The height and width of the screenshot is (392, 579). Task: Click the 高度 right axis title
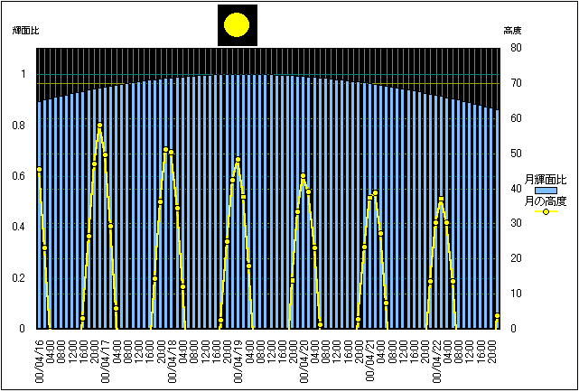pyautogui.click(x=512, y=31)
